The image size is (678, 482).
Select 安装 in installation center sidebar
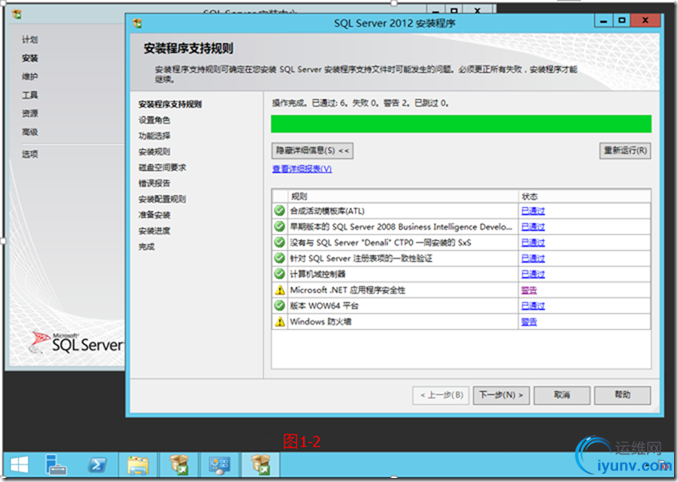coord(30,58)
